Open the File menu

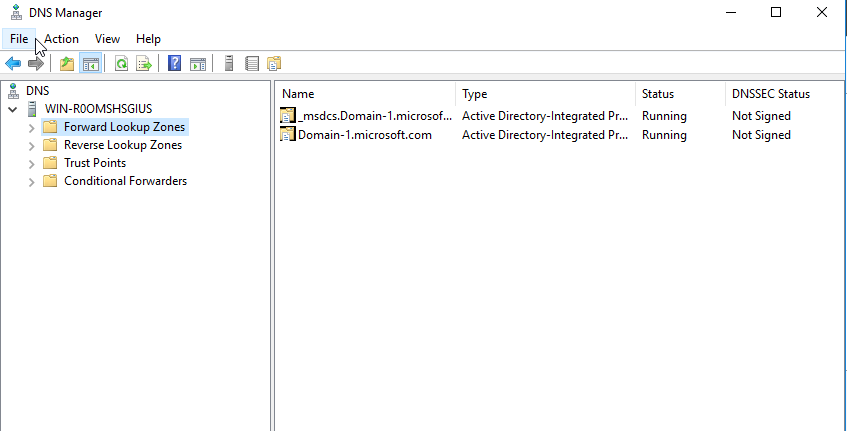[x=19, y=39]
